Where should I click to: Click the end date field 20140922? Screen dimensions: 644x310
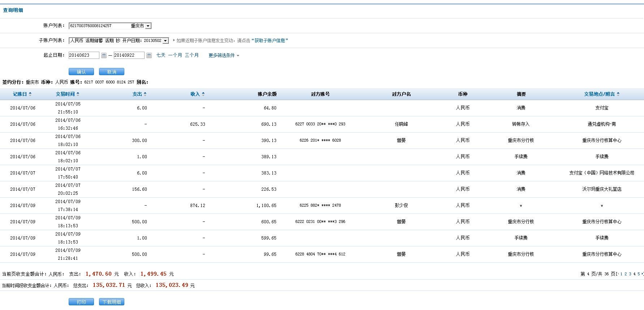click(129, 55)
